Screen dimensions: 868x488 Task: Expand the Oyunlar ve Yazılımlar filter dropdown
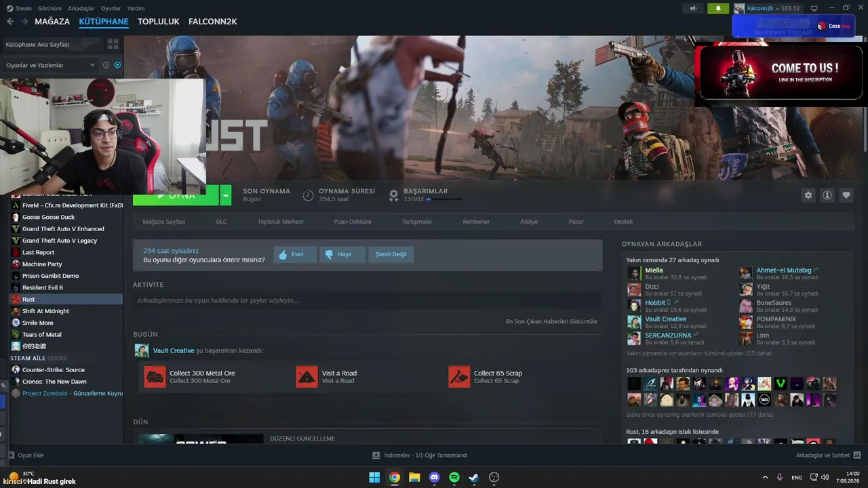[51, 65]
